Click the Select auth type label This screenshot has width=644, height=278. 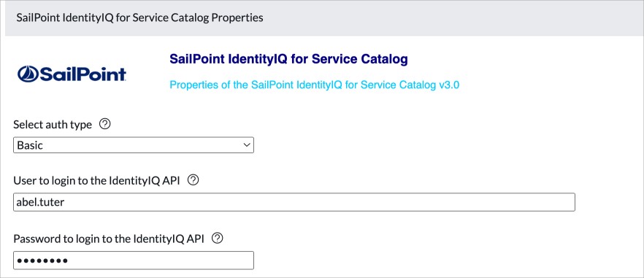pos(53,125)
